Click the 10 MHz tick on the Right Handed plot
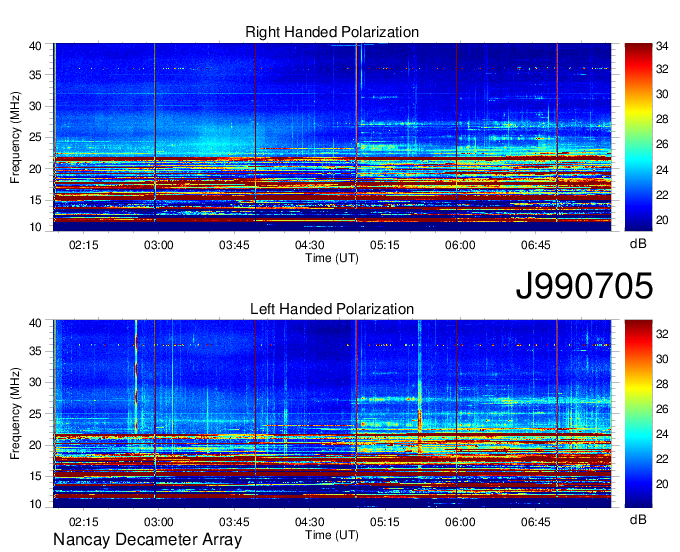Viewport: 680px width, 552px height. [x=35, y=227]
